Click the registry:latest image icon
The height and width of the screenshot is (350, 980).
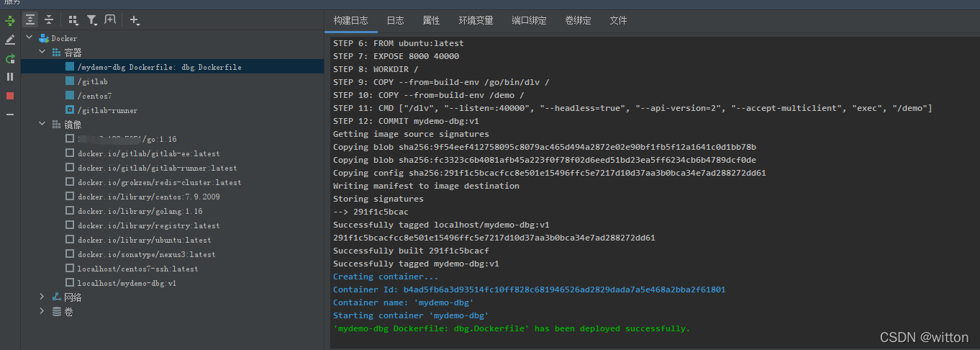(70, 225)
